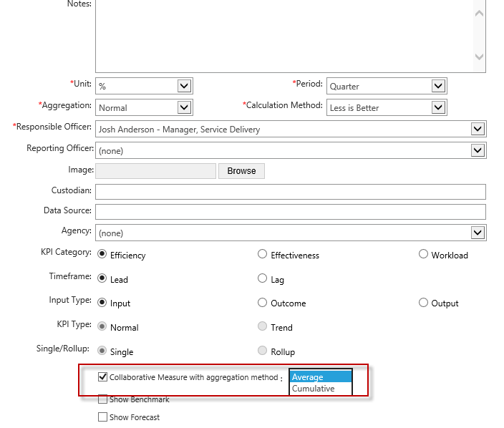Select Effectiveness KPI category

(x=262, y=254)
